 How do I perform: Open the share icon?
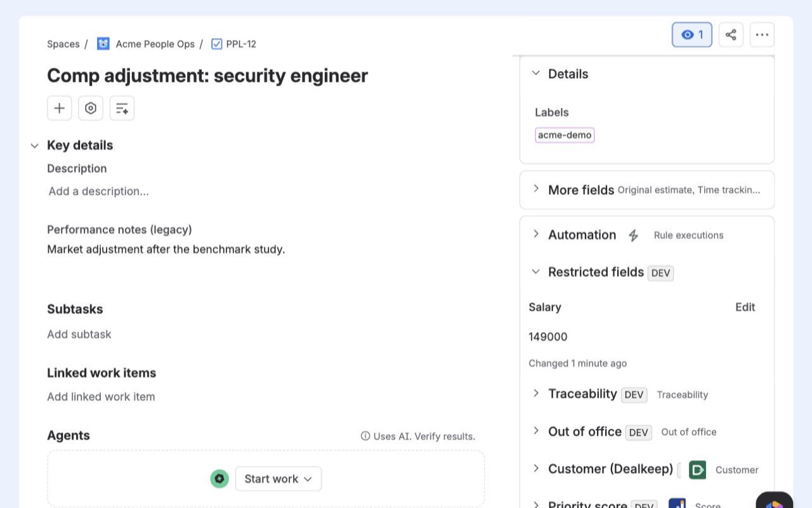coord(731,35)
